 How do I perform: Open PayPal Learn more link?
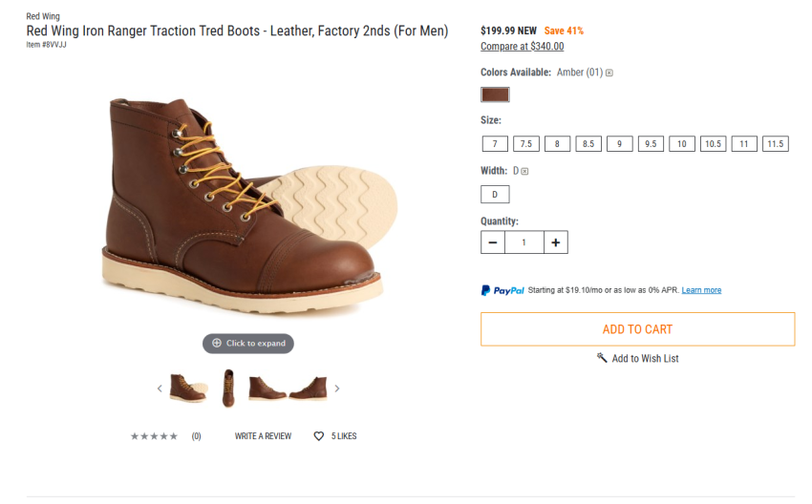pos(701,290)
